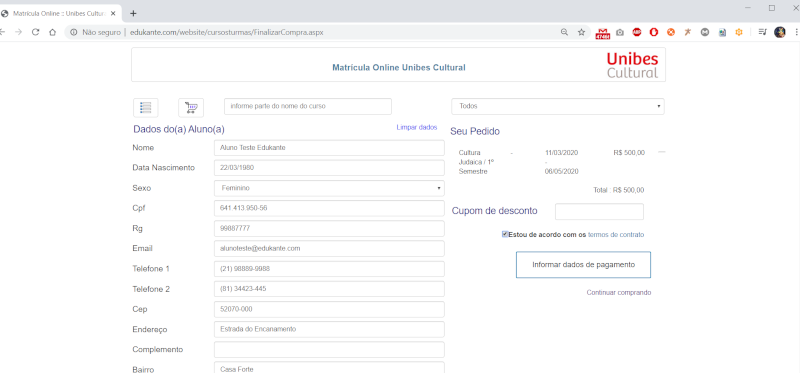The image size is (800, 373).
Task: Click the orange star-figure extension icon
Action: (x=688, y=32)
